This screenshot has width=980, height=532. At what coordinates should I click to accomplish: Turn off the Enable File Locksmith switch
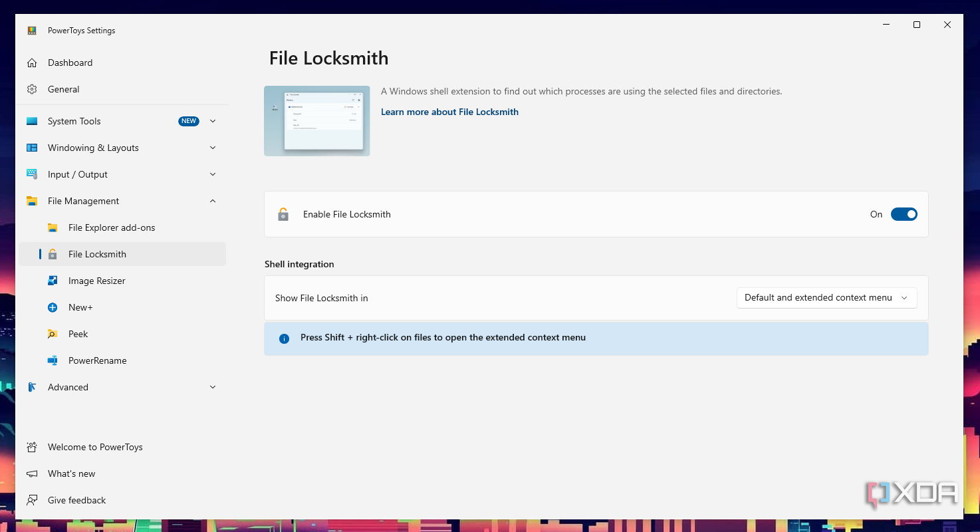[904, 214]
